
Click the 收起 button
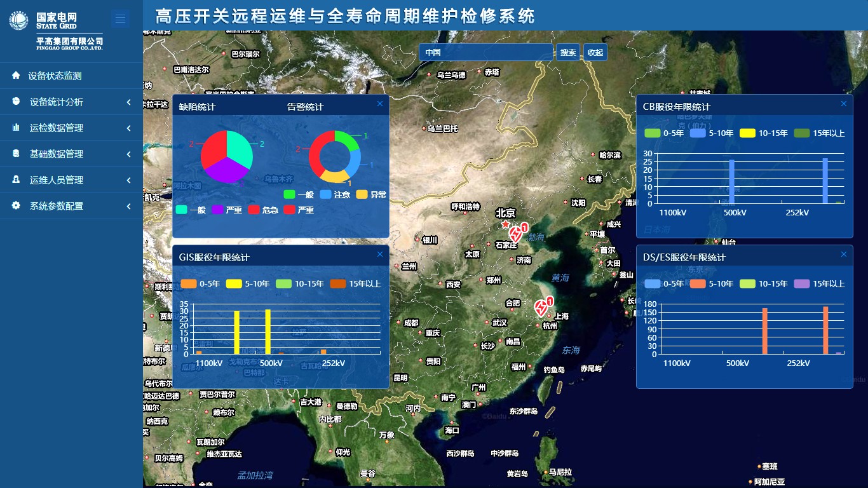[595, 53]
